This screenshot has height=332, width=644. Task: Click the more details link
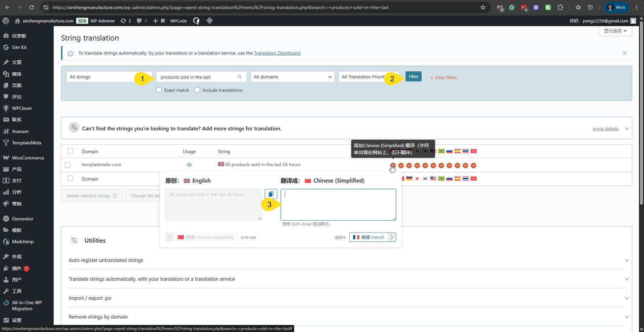coord(605,129)
